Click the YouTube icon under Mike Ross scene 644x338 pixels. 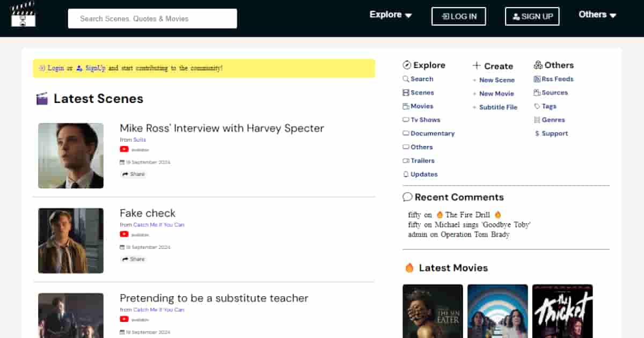point(124,150)
